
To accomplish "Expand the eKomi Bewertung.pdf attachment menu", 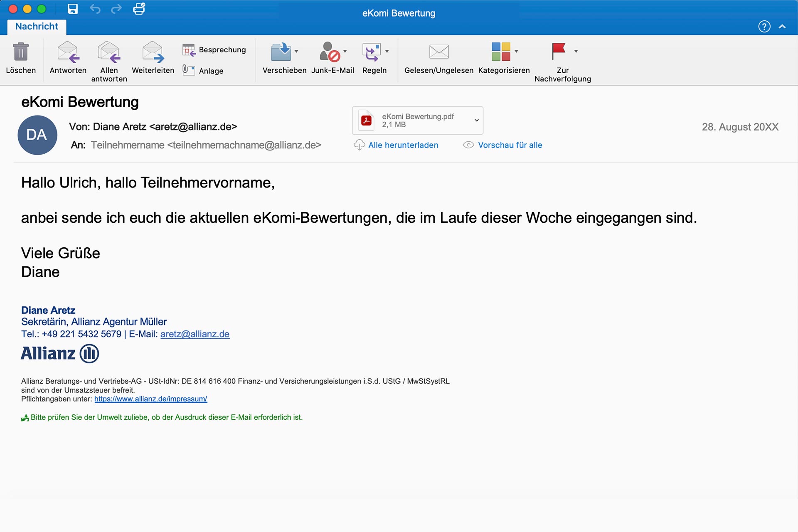I will 476,121.
